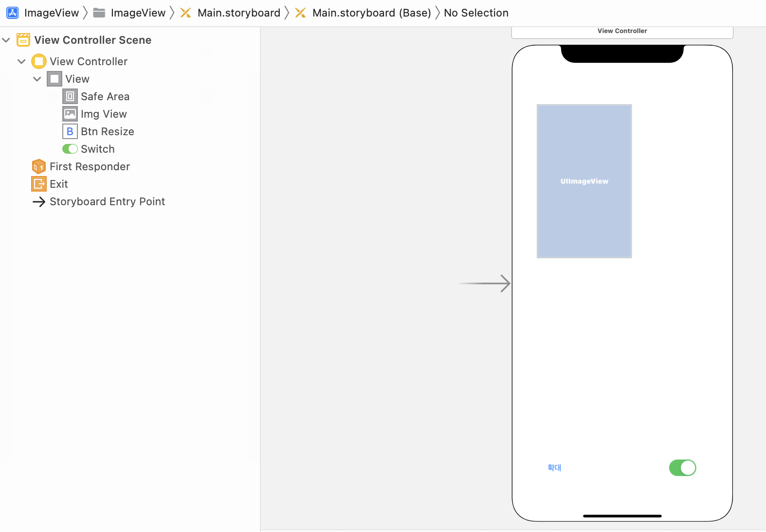766x532 pixels.
Task: Open the Main.storyboard (Base) breadcrumb item
Action: [372, 13]
